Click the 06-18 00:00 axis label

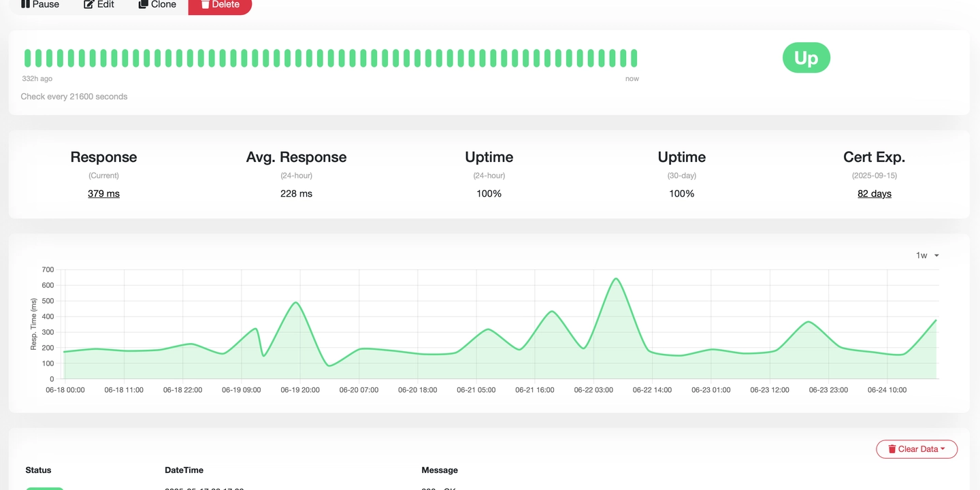click(x=65, y=391)
